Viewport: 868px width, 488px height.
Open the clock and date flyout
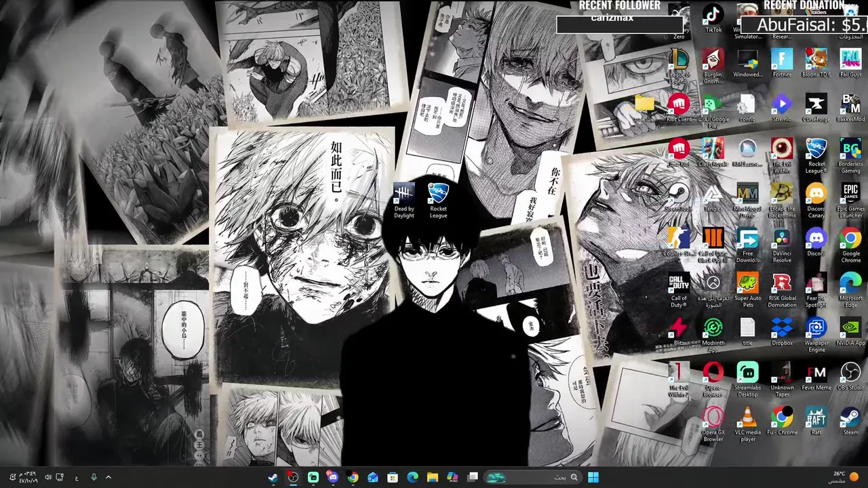28,477
